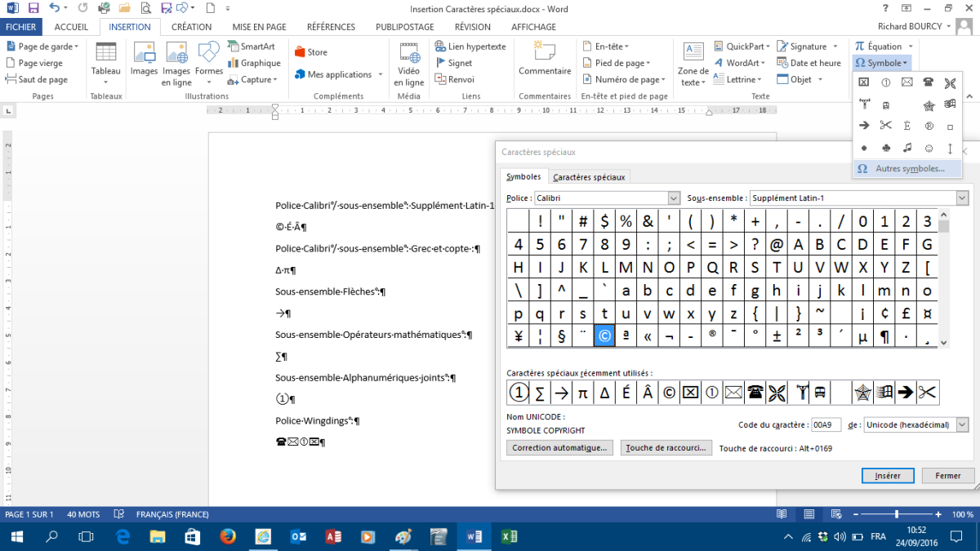Launch Firefox from the taskbar
This screenshot has width=980, height=551.
click(228, 536)
